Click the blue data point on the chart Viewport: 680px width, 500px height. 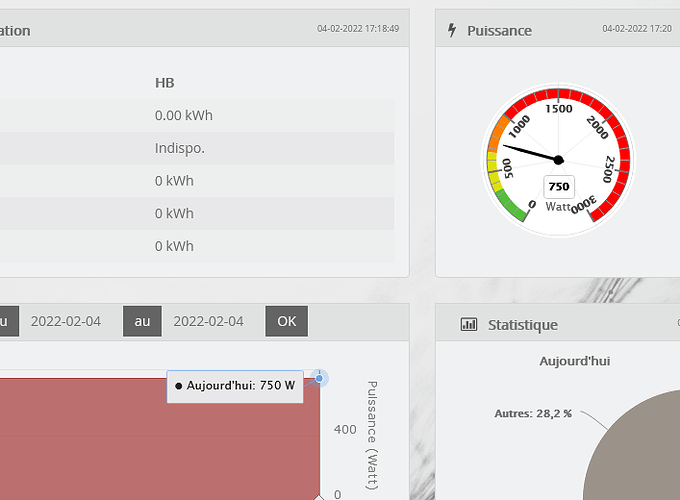pyautogui.click(x=319, y=379)
